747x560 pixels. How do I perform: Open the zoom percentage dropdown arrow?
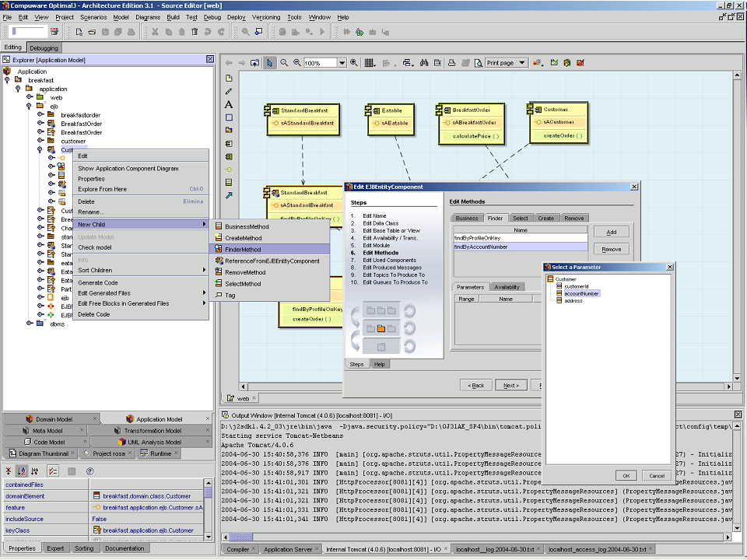[x=342, y=63]
